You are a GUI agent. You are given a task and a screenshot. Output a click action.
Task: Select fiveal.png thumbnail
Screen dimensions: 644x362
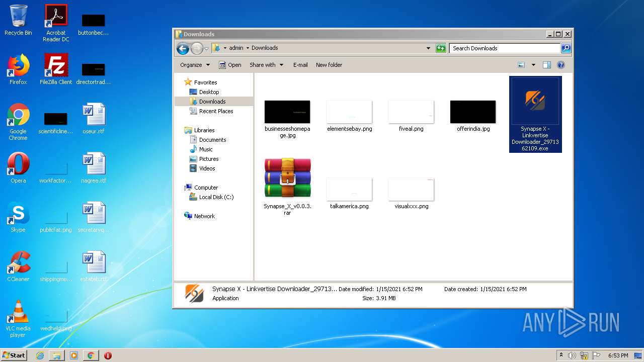click(411, 116)
